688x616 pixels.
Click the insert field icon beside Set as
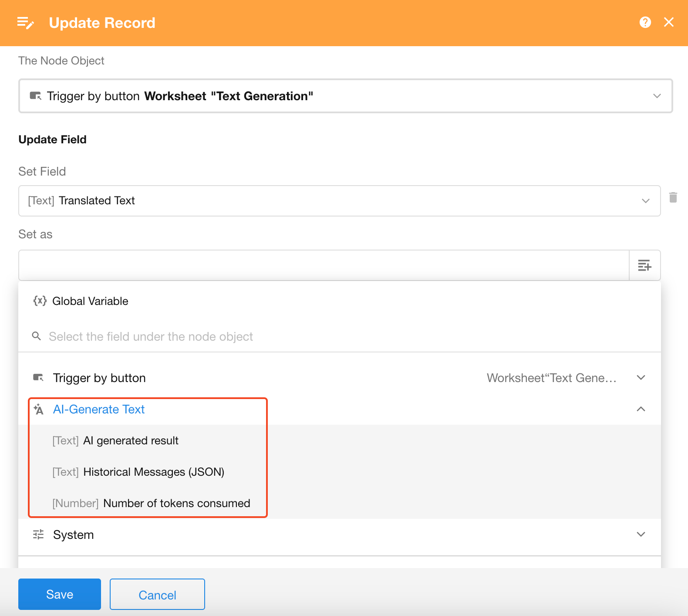(644, 265)
